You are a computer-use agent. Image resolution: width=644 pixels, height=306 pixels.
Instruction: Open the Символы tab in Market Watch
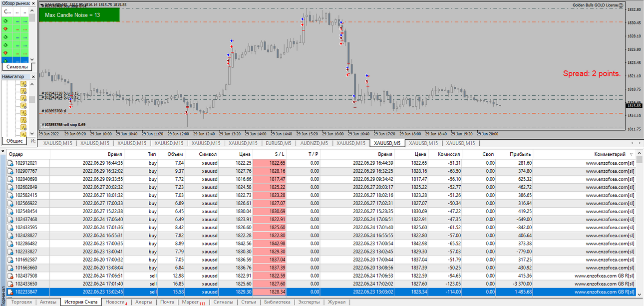(x=17, y=66)
